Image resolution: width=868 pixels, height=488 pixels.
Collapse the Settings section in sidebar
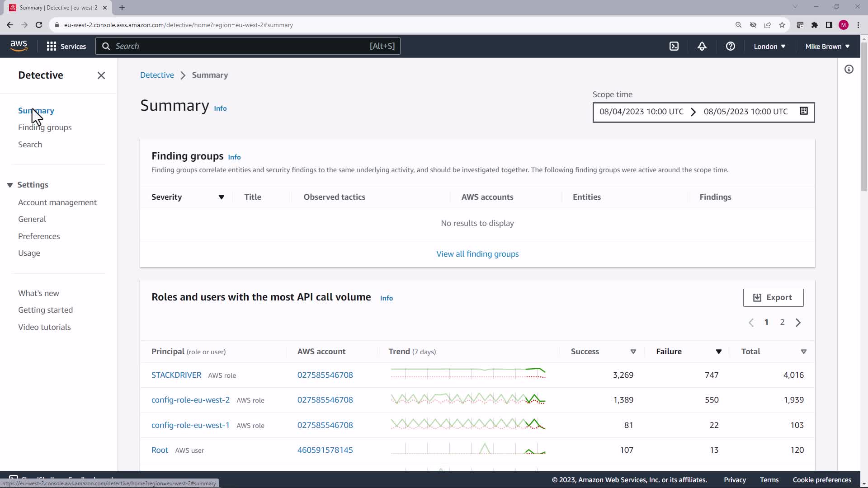click(10, 185)
